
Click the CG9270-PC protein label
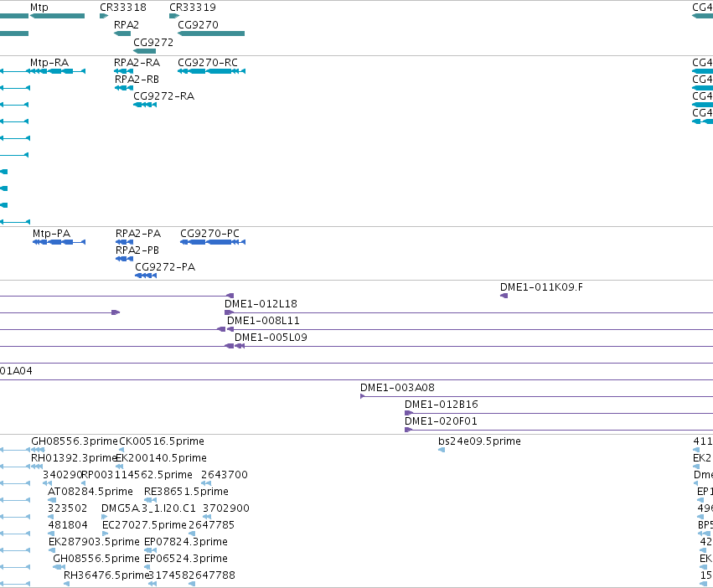(x=209, y=234)
